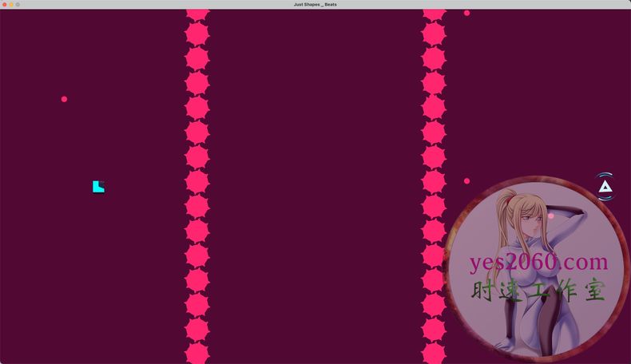The width and height of the screenshot is (631, 364).
Task: Click empty play area between the spike columns
Action: tap(315, 184)
